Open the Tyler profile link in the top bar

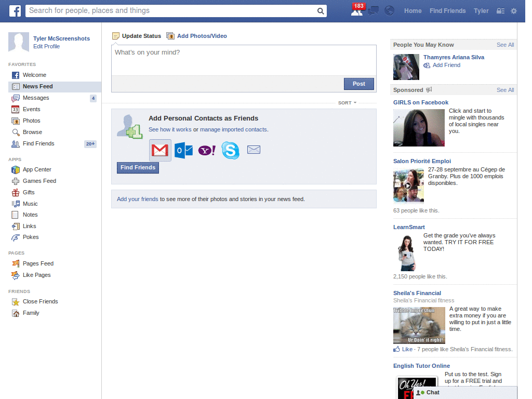tap(481, 11)
